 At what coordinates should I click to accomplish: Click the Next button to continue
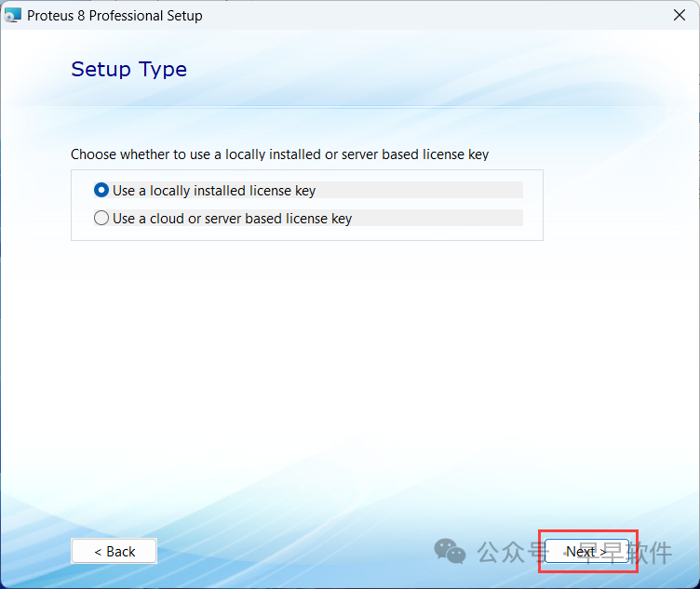click(586, 552)
